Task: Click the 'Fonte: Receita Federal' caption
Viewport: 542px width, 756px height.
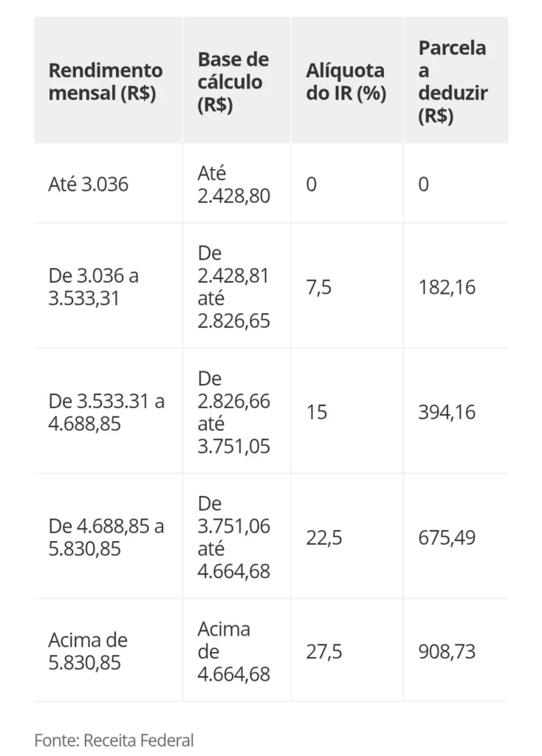Action: (x=114, y=740)
